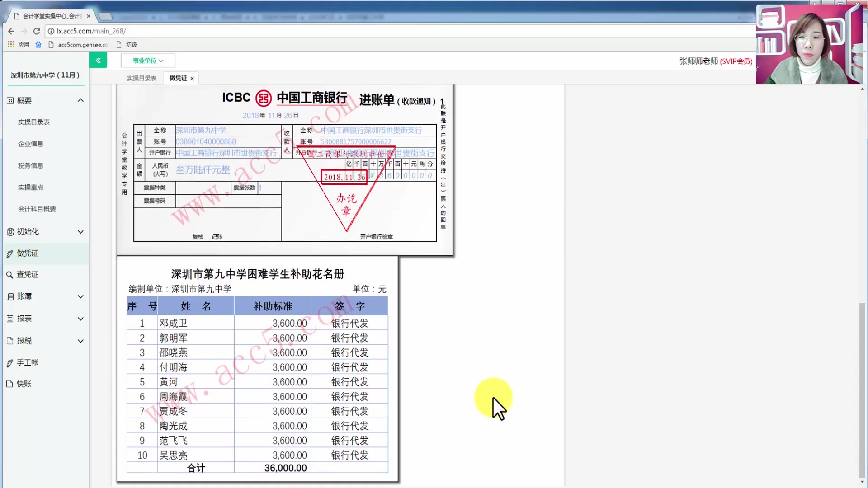Click the browser reload icon

(37, 31)
